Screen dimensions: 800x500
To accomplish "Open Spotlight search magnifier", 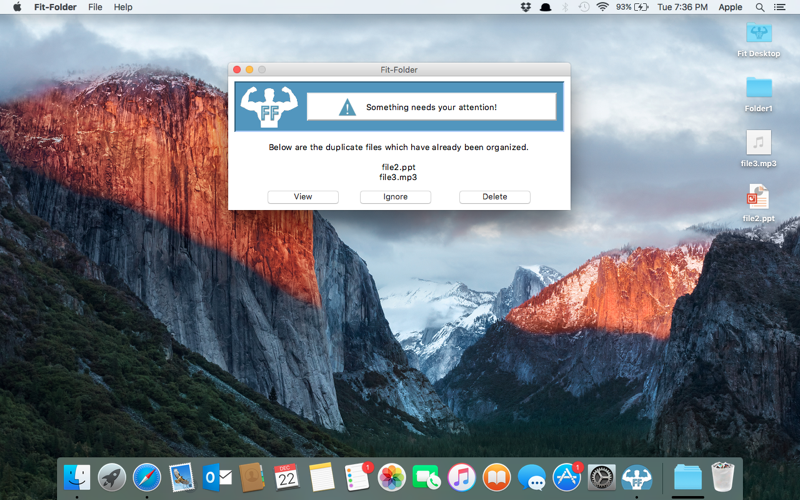I will coord(760,7).
